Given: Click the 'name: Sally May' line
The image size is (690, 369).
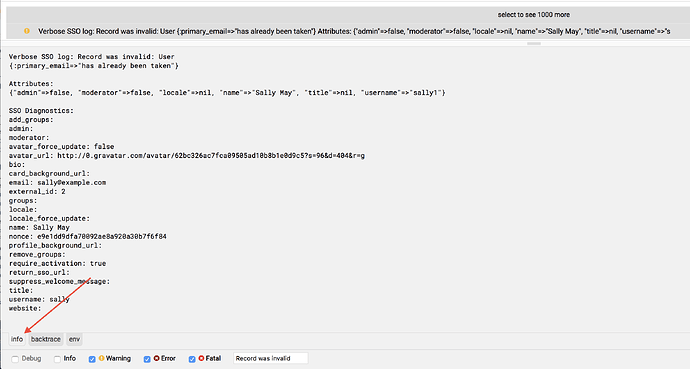Looking at the screenshot, I should pyautogui.click(x=39, y=227).
